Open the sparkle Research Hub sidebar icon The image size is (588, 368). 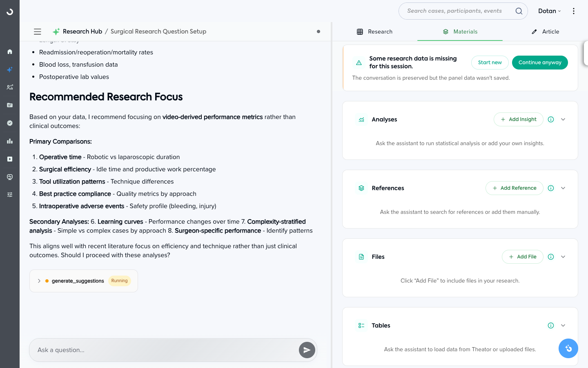click(10, 70)
